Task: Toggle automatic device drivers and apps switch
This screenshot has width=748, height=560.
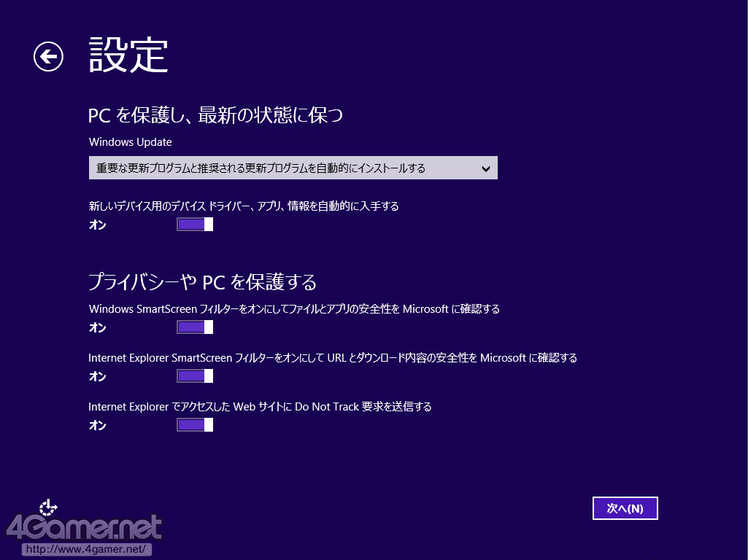Action: pos(195,224)
